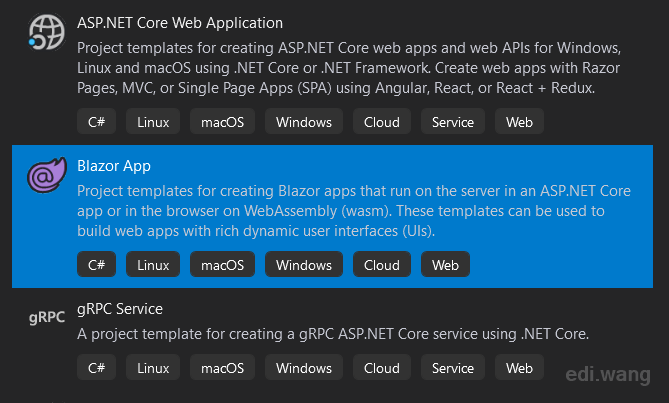
Task: Click the Blazor App description text
Action: [354, 211]
